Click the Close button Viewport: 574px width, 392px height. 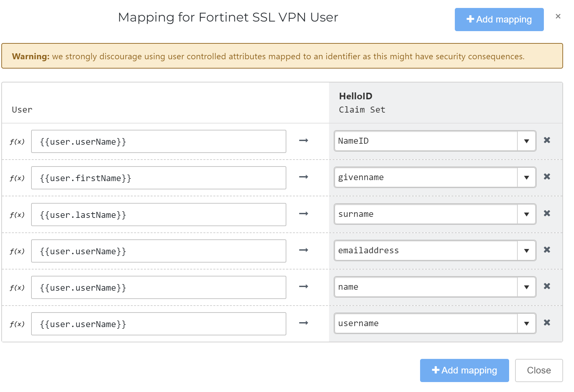(x=539, y=370)
